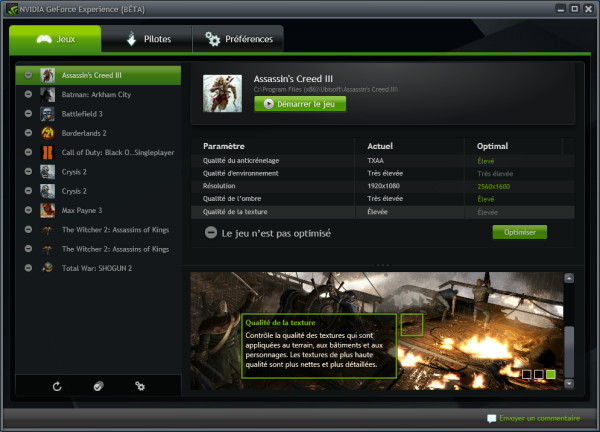600x432 pixels.
Task: Click the Résolution parameter row
Action: (383, 186)
